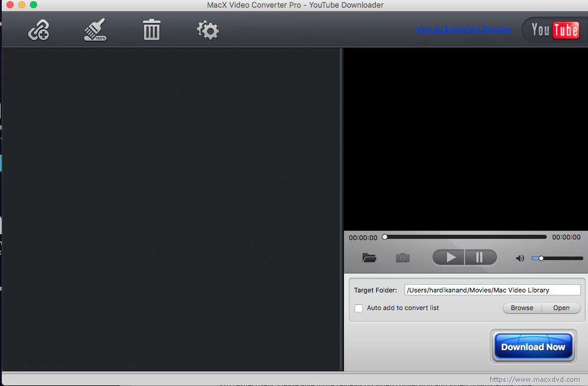Close the window with red button

[x=10, y=5]
